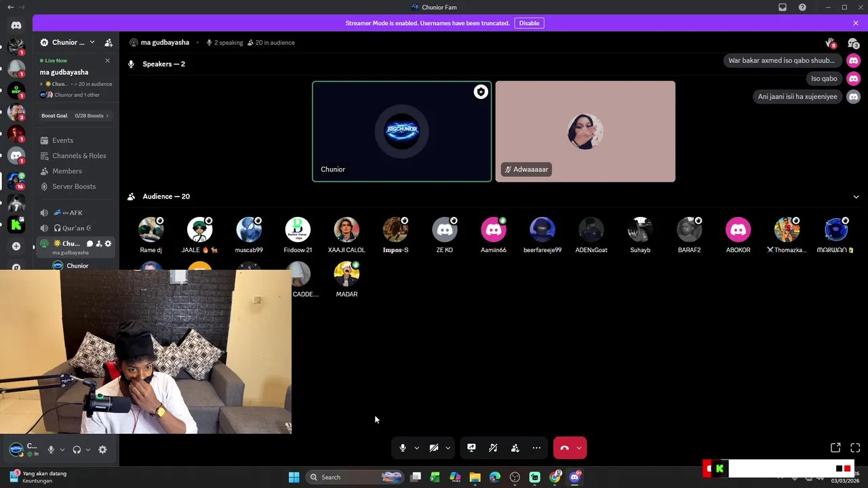Open the green K server icon in the server list
868x488 pixels.
(x=16, y=224)
